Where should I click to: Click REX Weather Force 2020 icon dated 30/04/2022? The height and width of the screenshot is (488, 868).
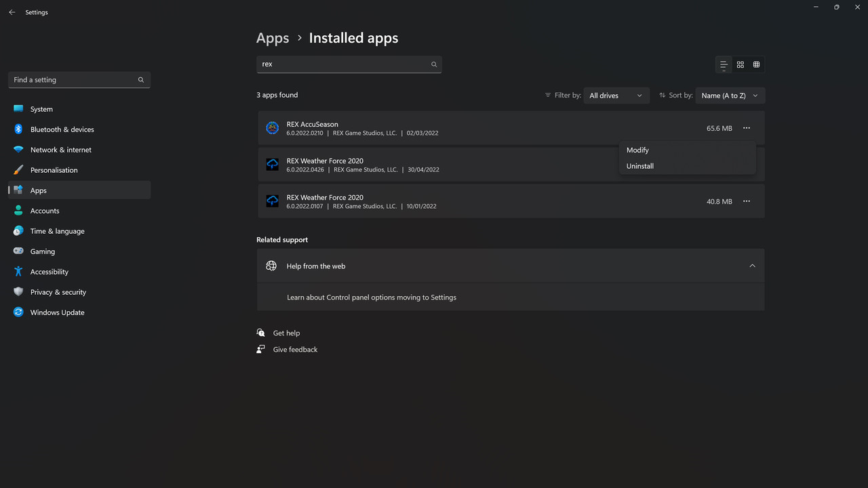273,165
